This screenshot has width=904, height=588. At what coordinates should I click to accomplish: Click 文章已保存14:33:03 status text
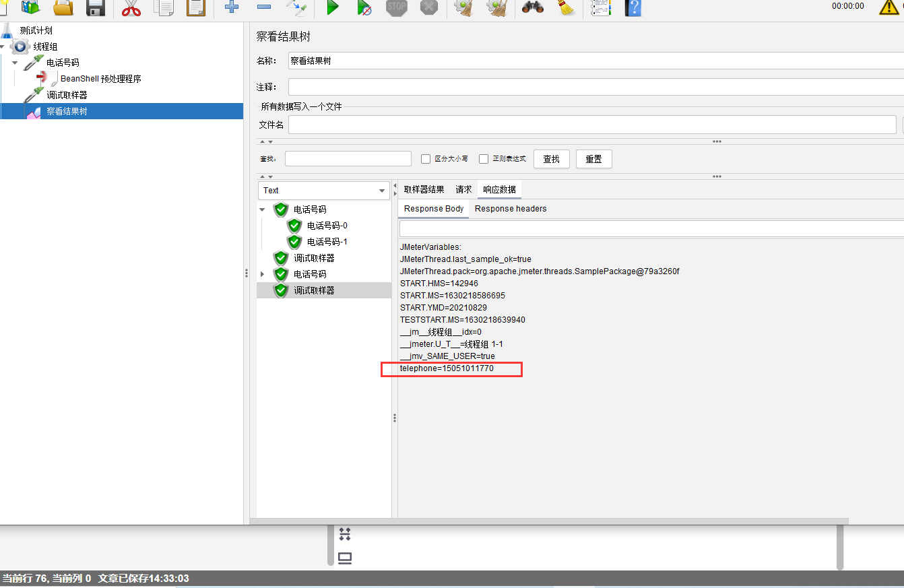[143, 579]
